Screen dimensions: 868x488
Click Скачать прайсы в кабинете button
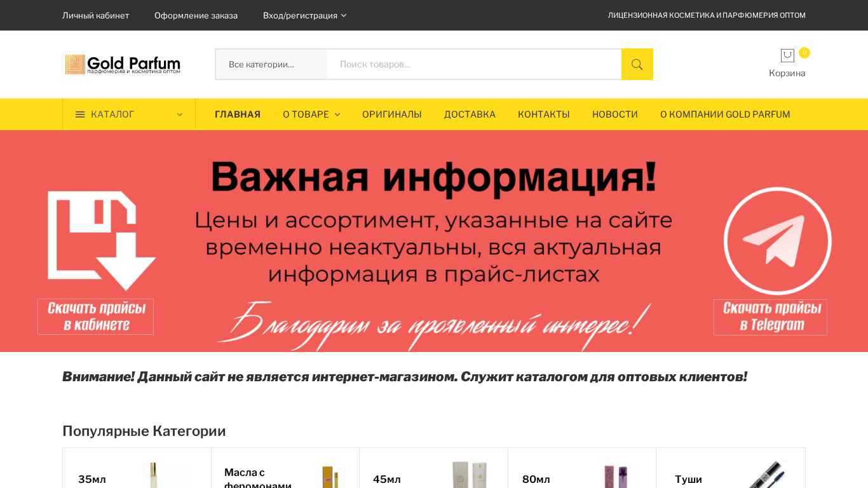[x=95, y=316]
